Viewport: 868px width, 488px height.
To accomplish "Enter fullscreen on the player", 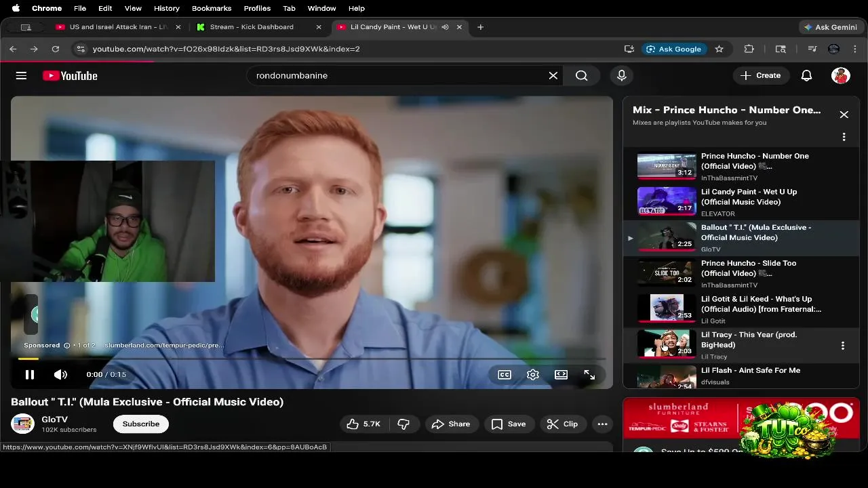I will [589, 375].
